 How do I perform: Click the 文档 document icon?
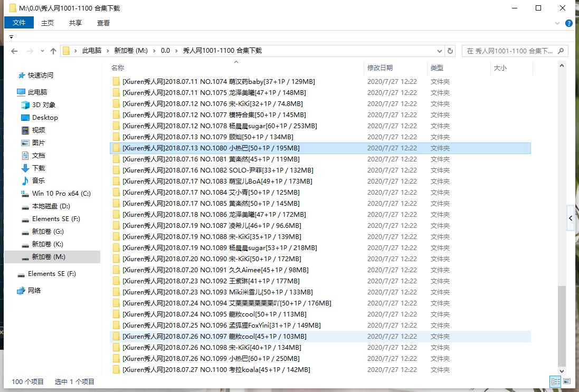(25, 156)
